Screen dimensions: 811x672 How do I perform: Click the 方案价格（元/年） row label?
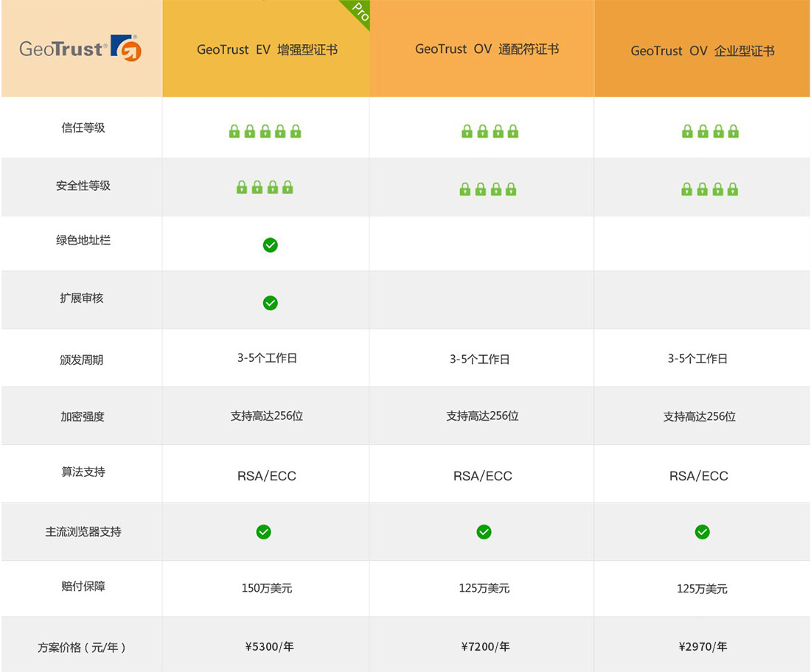tap(82, 647)
